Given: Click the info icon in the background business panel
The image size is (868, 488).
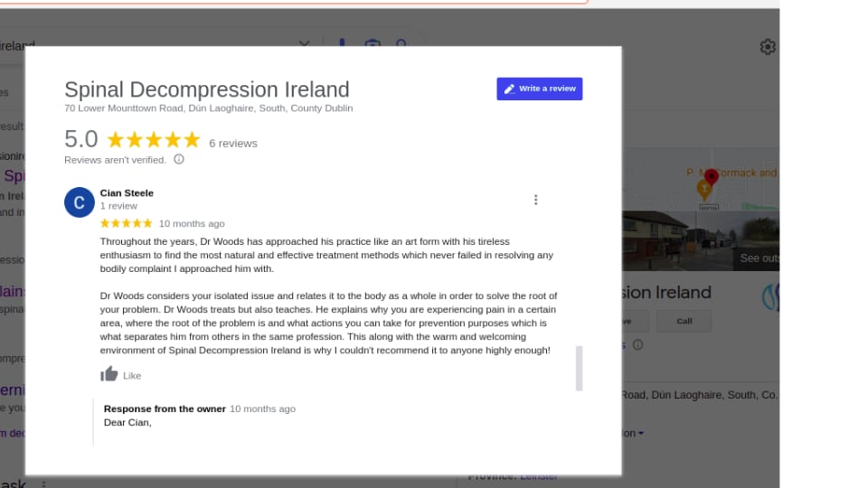Looking at the screenshot, I should (637, 344).
